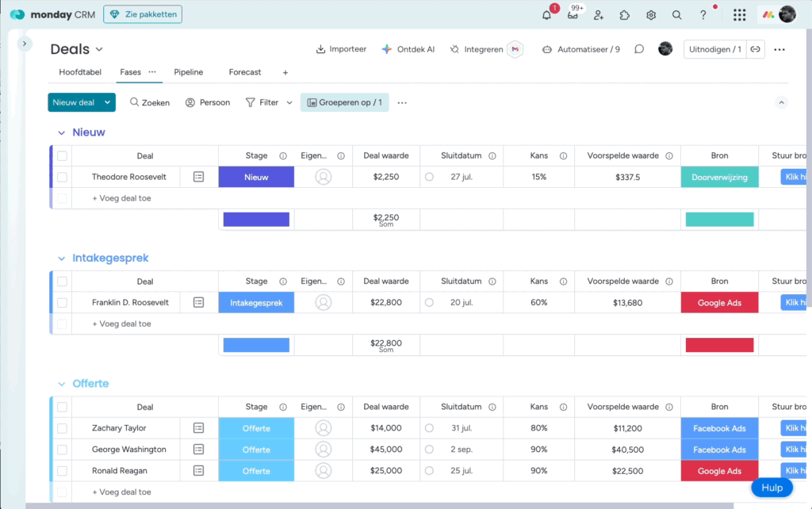Open Franklin D. Roosevelt item card icon
Image resolution: width=812 pixels, height=509 pixels.
coord(199,302)
